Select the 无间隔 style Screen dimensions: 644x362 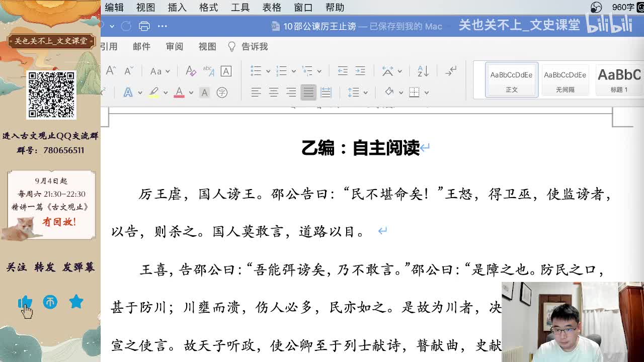565,80
